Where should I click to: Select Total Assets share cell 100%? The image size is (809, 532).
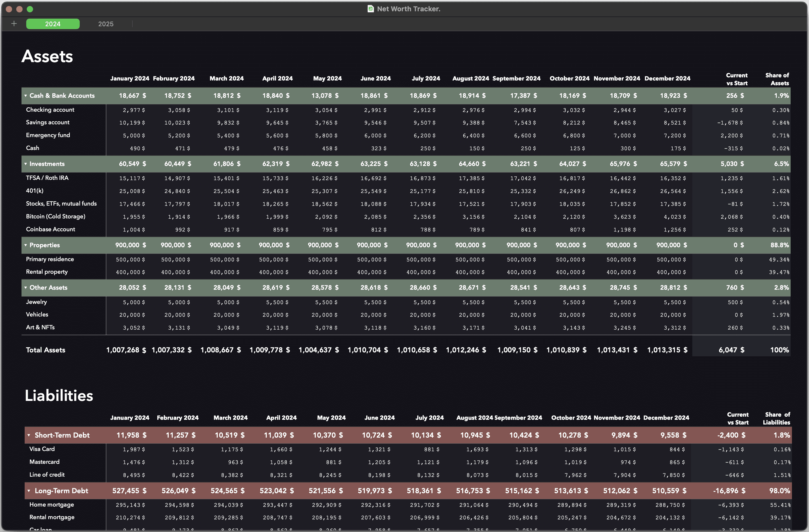779,350
